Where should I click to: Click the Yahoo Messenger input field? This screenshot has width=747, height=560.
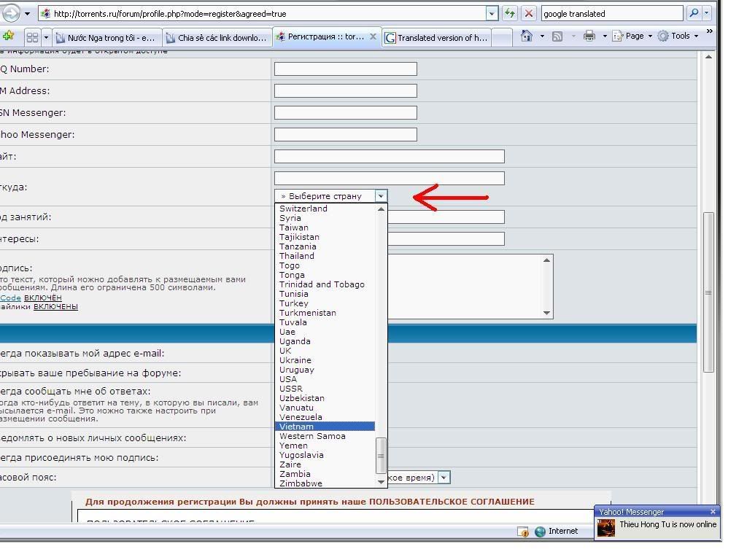[x=345, y=135]
